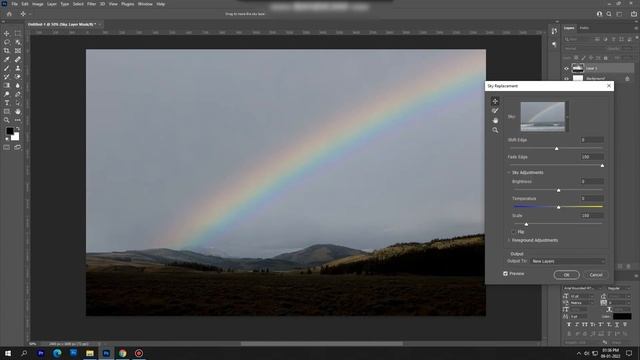Open the Image menu

click(x=38, y=4)
